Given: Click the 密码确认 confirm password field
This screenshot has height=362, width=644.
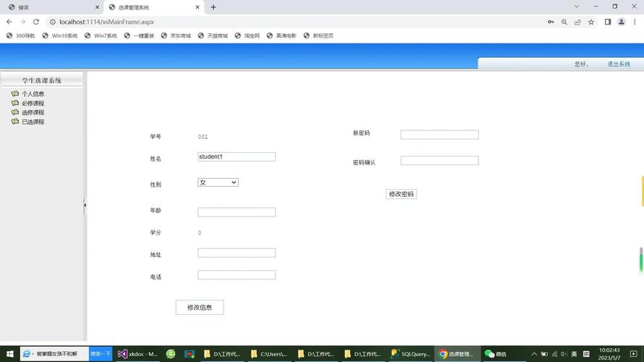Looking at the screenshot, I should tap(439, 160).
